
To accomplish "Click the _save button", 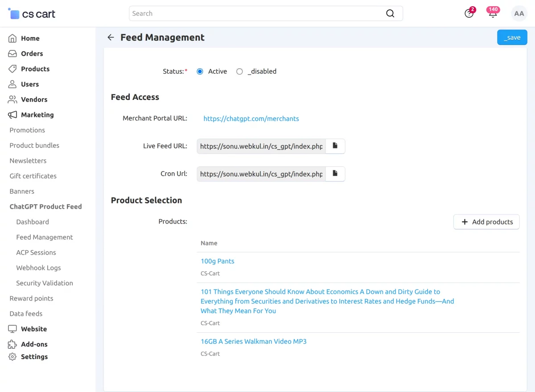I will tap(512, 37).
